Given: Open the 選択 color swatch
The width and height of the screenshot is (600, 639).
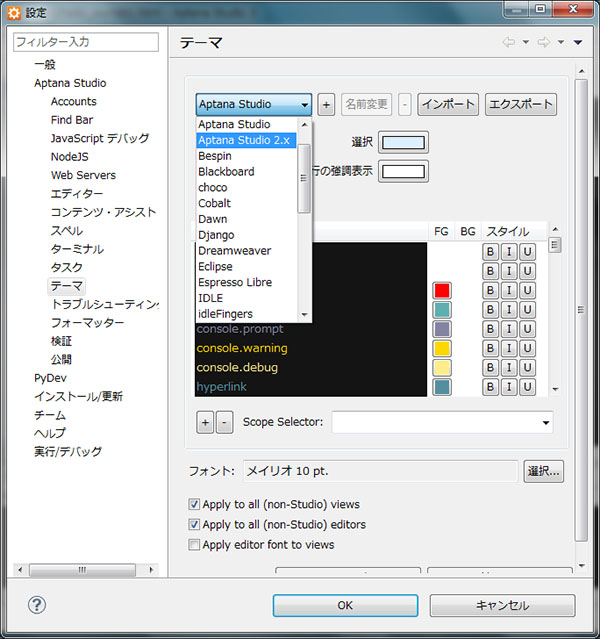Looking at the screenshot, I should tap(403, 142).
